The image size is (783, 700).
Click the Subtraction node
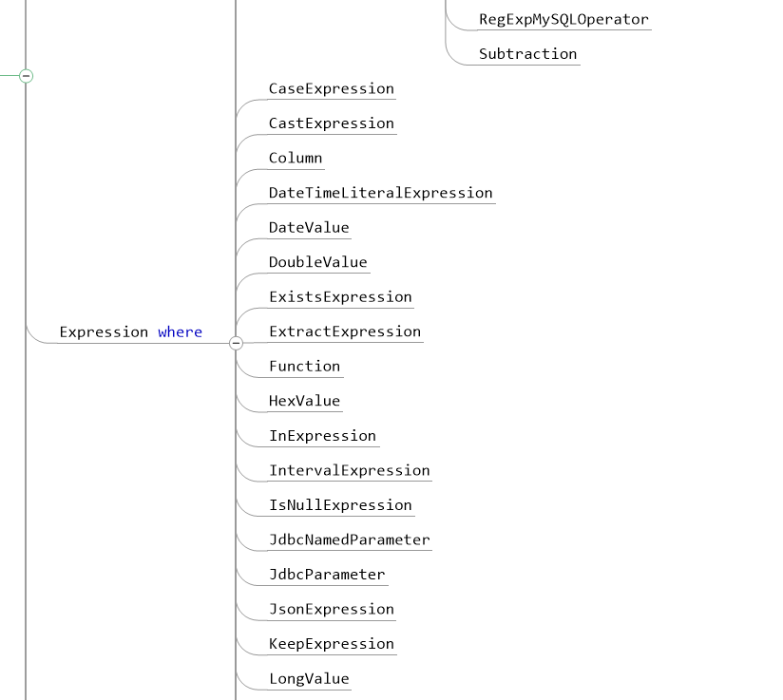pos(527,54)
